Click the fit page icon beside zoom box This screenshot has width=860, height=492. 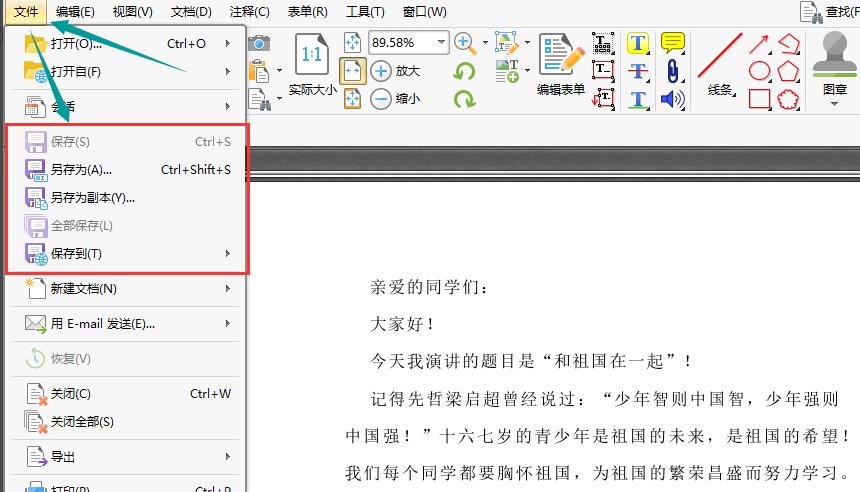click(x=352, y=43)
